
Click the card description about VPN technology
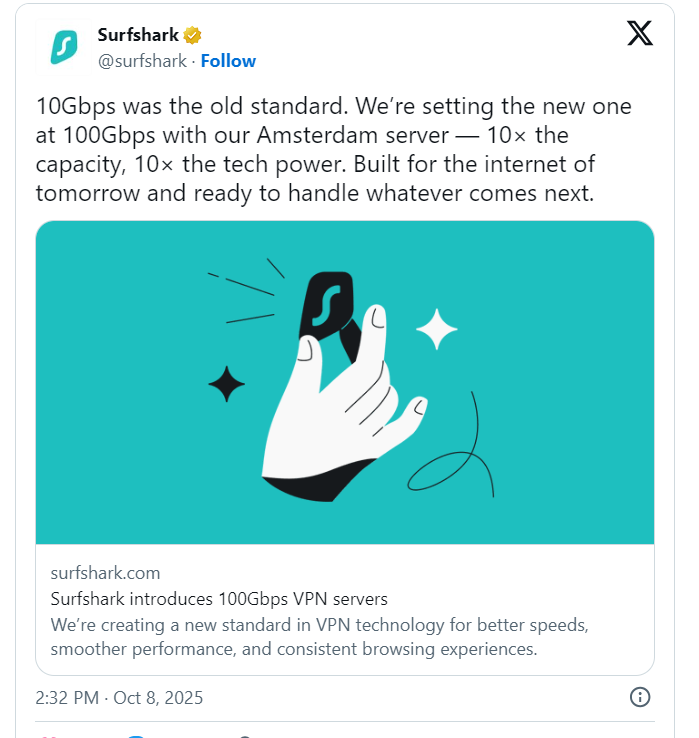click(318, 637)
